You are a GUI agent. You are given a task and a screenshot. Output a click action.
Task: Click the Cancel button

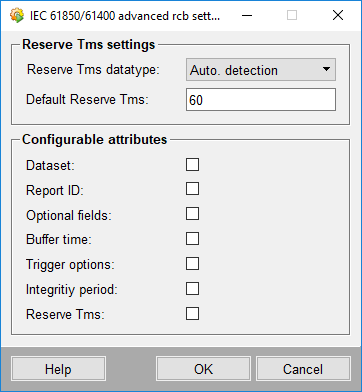[x=303, y=369]
